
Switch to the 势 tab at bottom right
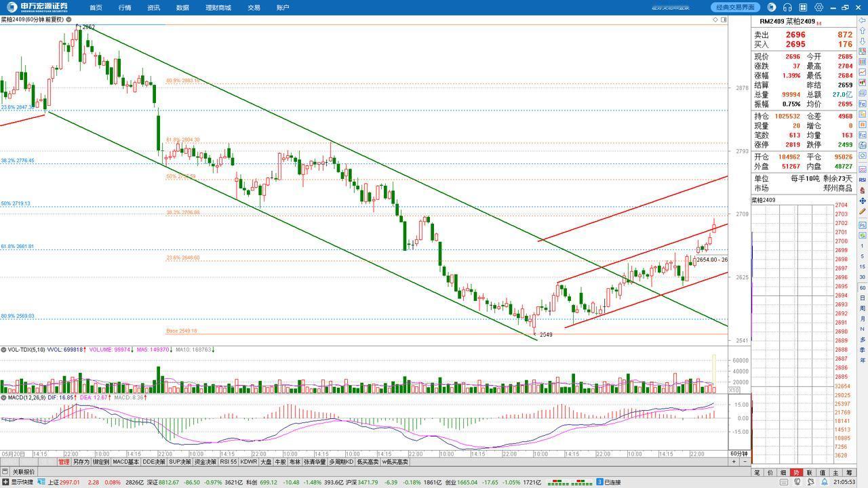(x=796, y=472)
